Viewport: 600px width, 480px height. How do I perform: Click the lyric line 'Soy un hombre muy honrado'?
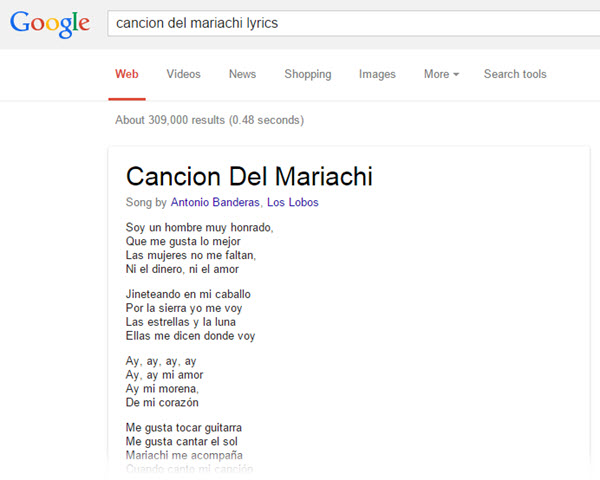pos(199,227)
